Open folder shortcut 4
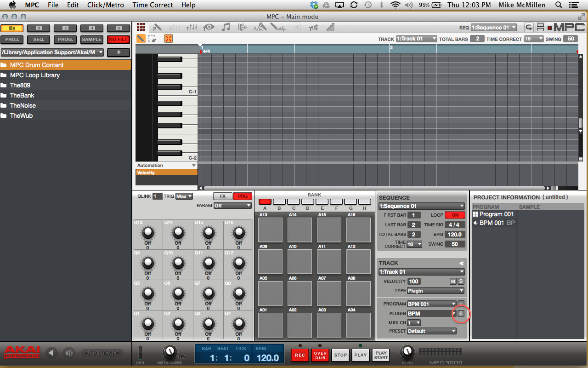 click(92, 28)
